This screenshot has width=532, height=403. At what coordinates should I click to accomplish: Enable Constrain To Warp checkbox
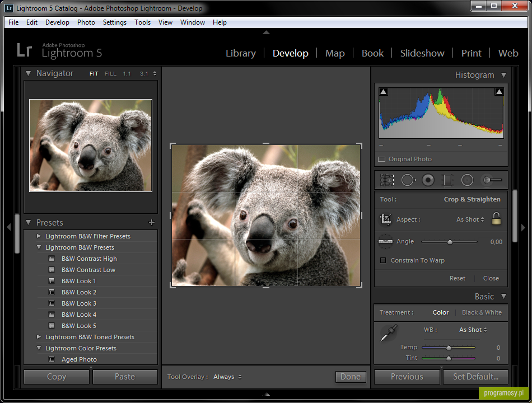[383, 260]
